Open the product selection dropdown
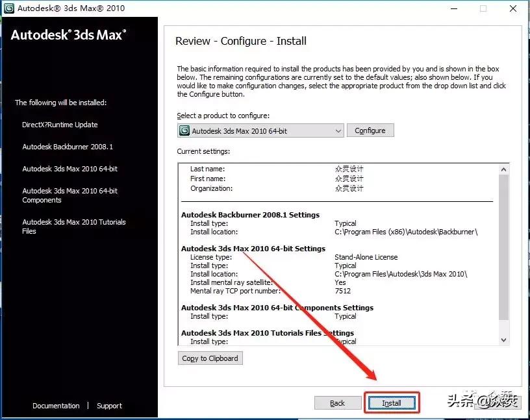The width and height of the screenshot is (530, 420). (260, 130)
